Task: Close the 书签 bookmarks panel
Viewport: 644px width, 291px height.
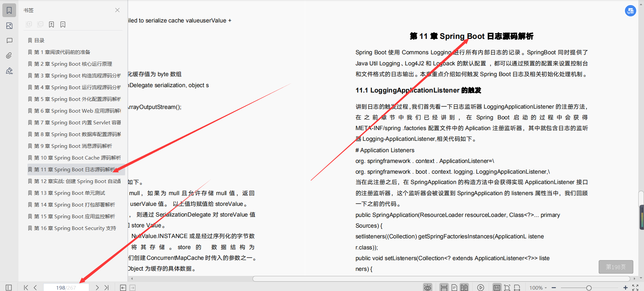Action: (117, 10)
